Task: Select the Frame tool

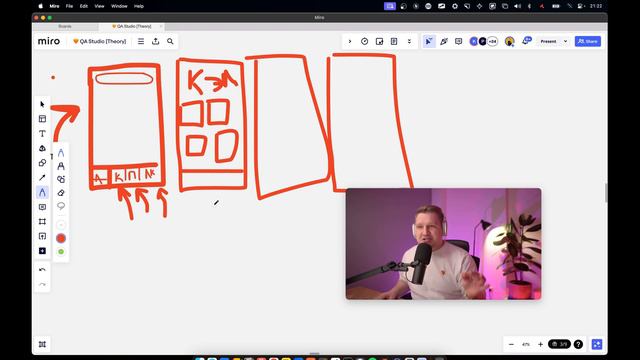Action: (x=42, y=222)
